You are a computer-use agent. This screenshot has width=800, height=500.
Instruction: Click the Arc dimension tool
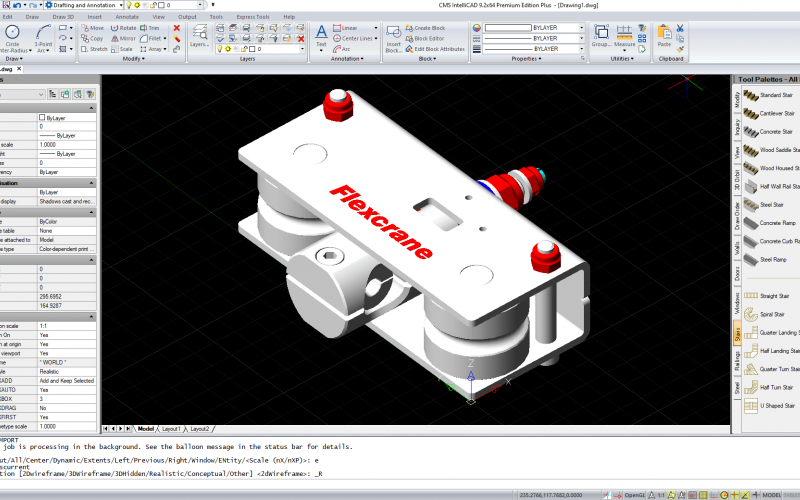[342, 49]
